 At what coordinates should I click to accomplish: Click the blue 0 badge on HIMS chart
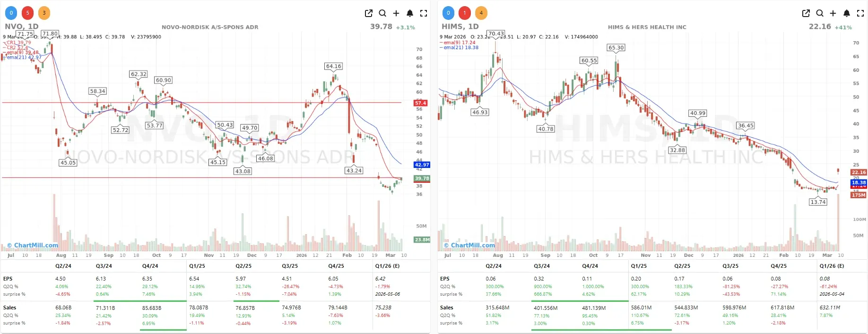[448, 13]
